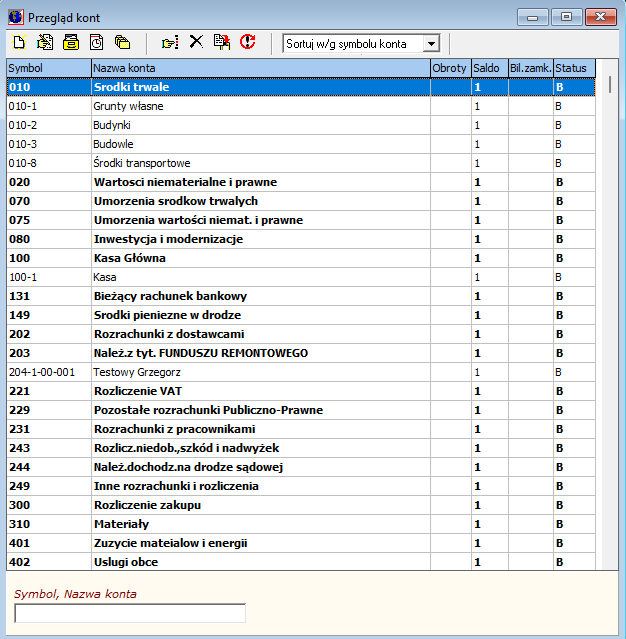Viewport: 626px width, 639px height.
Task: Click symbol cell 204-1-00-001
Action: coord(49,372)
